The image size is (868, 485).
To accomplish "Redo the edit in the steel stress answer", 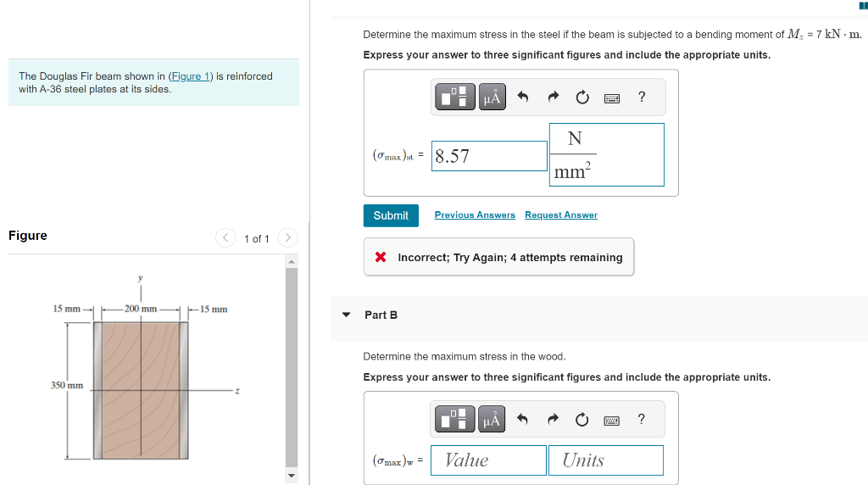I will pyautogui.click(x=553, y=97).
